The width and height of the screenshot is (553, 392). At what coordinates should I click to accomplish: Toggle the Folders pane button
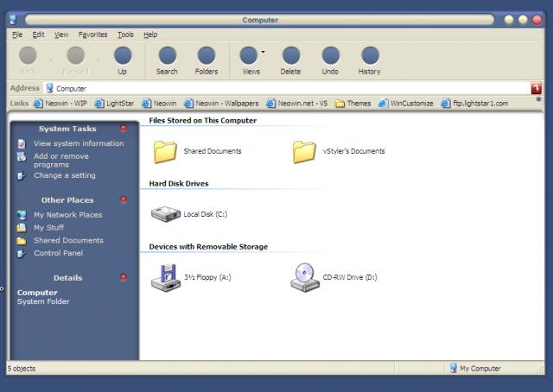click(207, 61)
